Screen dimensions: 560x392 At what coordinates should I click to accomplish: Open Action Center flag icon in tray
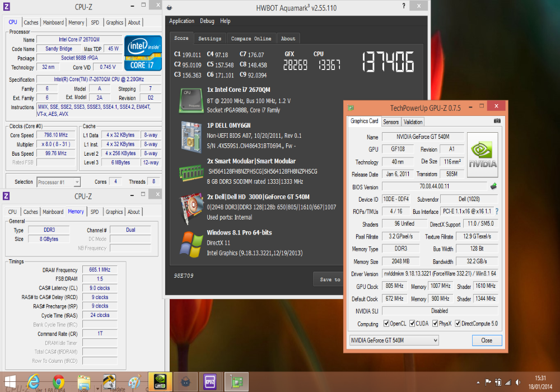coord(488,382)
